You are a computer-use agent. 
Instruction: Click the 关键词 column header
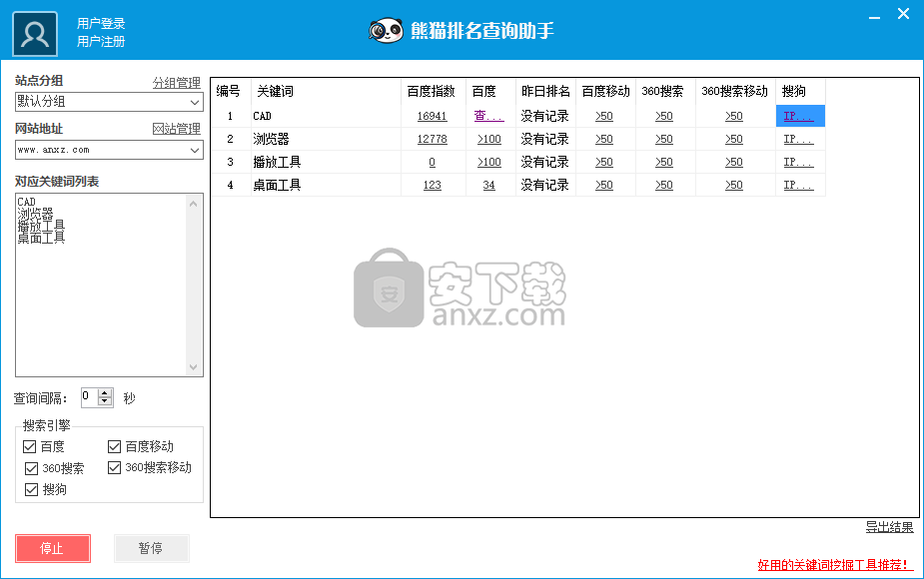click(326, 91)
